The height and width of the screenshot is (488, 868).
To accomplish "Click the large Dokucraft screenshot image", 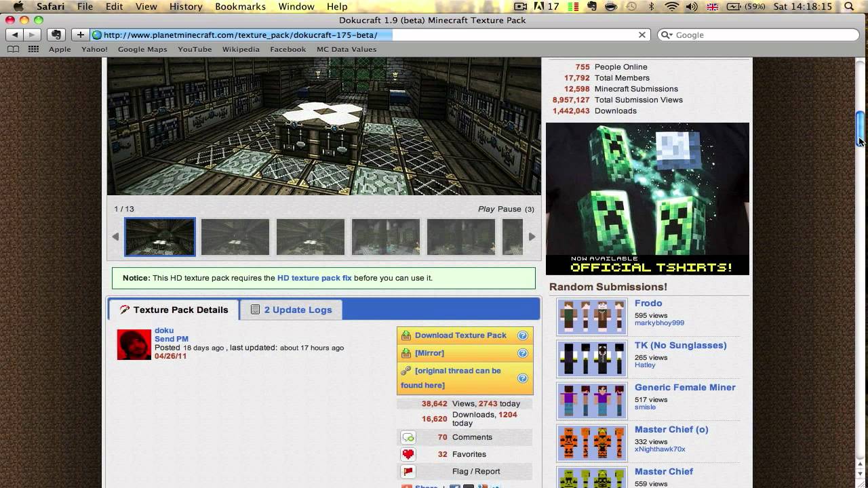I will click(x=324, y=126).
